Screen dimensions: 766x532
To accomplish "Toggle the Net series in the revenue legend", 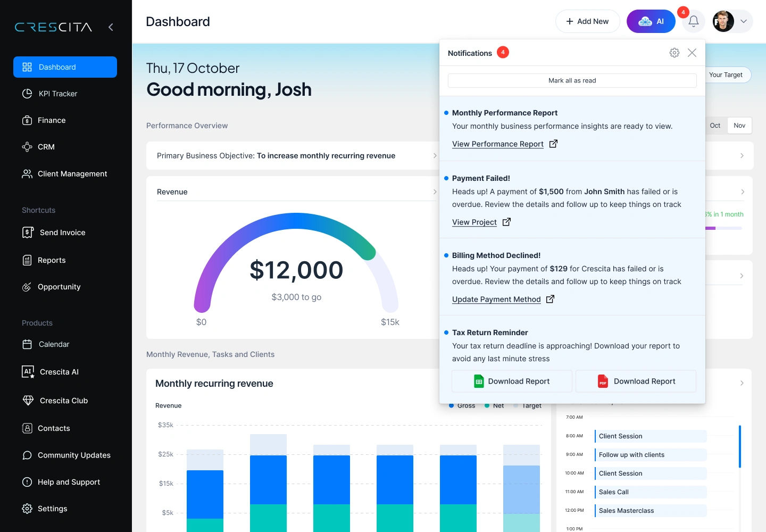I will 494,405.
